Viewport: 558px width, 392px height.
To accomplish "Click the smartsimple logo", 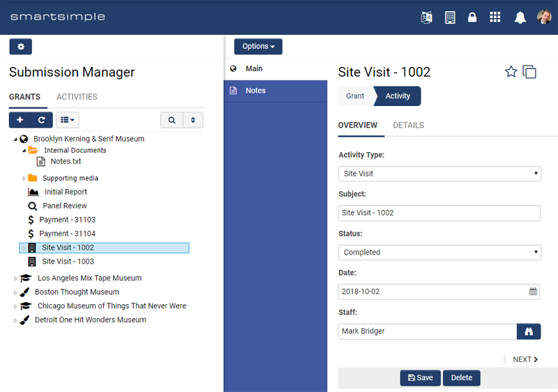I will [x=58, y=16].
